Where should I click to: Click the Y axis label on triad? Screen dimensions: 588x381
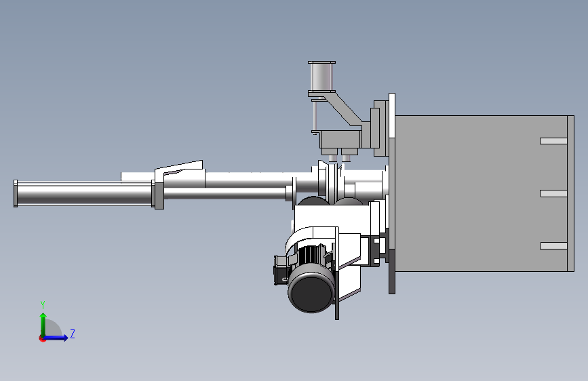pos(43,305)
